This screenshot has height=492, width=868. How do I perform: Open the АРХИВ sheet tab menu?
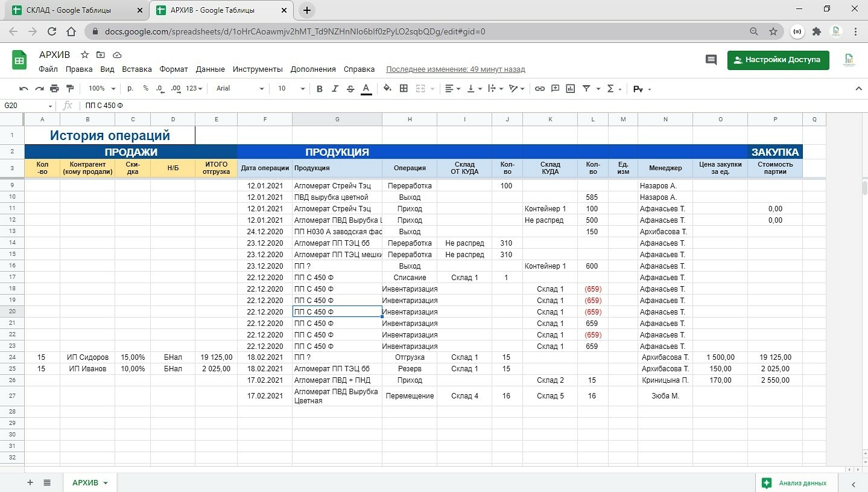[106, 483]
